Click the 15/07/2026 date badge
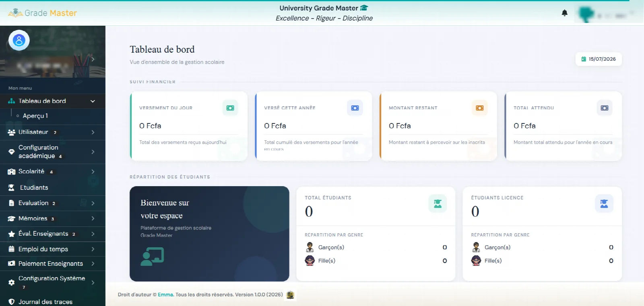This screenshot has height=306, width=644. tap(599, 59)
